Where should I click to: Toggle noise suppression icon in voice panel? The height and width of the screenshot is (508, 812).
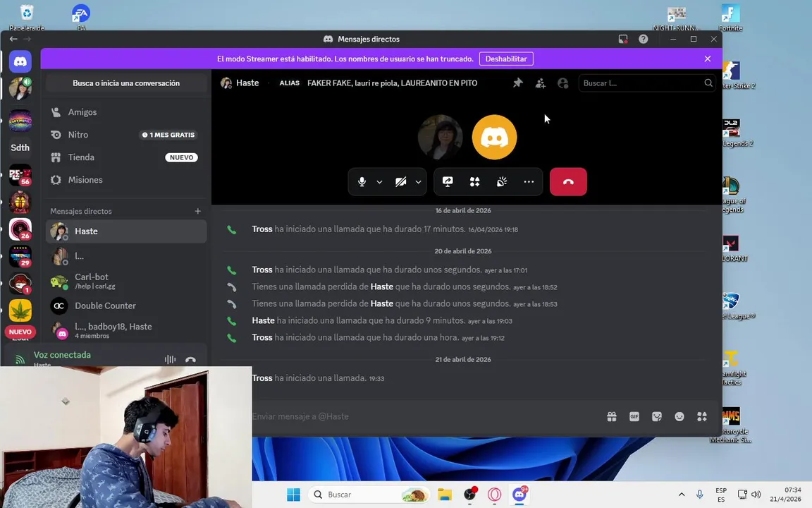click(x=170, y=359)
